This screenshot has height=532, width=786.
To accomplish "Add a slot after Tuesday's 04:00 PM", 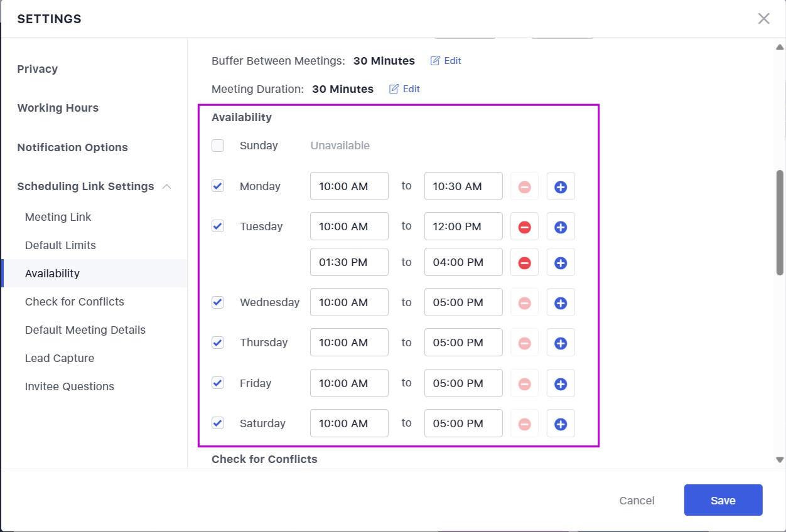I will click(x=561, y=263).
